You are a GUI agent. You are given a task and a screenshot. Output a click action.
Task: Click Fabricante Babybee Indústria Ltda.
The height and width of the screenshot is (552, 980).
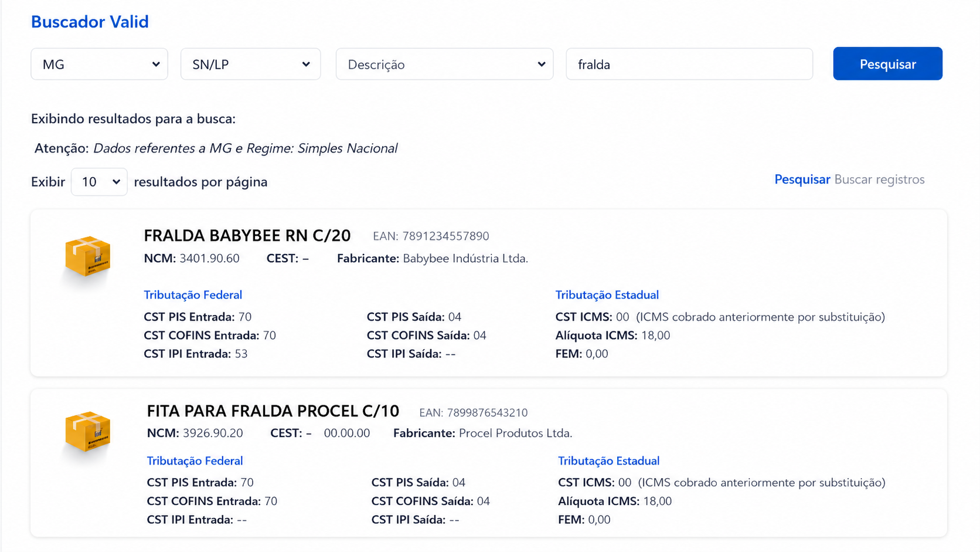point(433,259)
